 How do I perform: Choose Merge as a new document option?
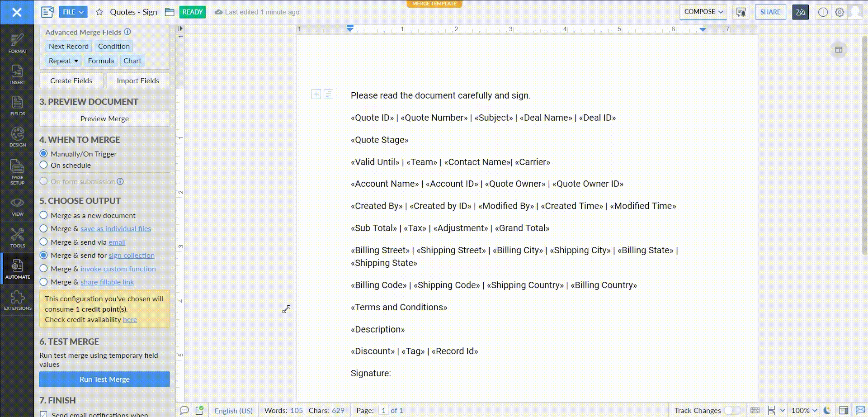coord(44,215)
